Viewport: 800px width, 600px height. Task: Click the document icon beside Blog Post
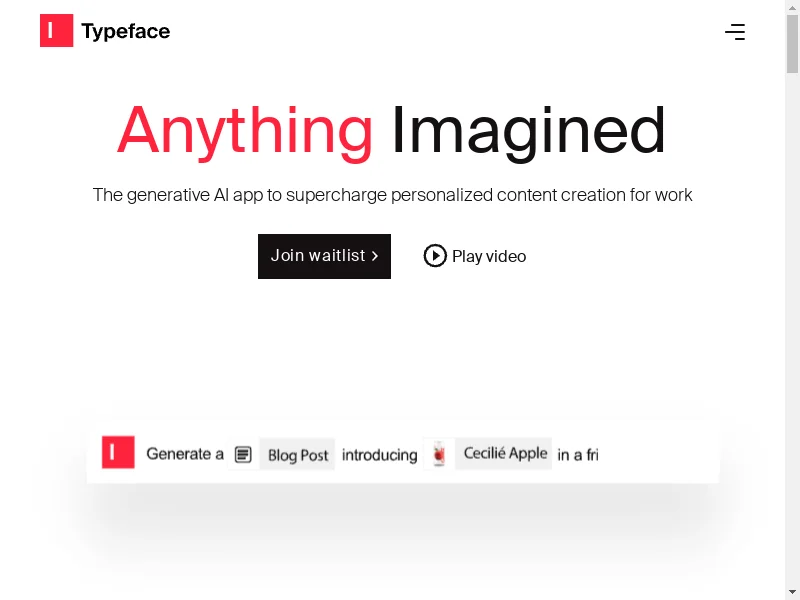click(x=243, y=454)
